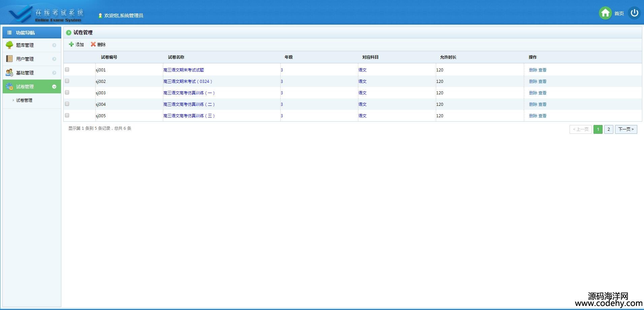Viewport: 644px width, 310px height.
Task: Go to page 2 of results
Action: coord(608,129)
